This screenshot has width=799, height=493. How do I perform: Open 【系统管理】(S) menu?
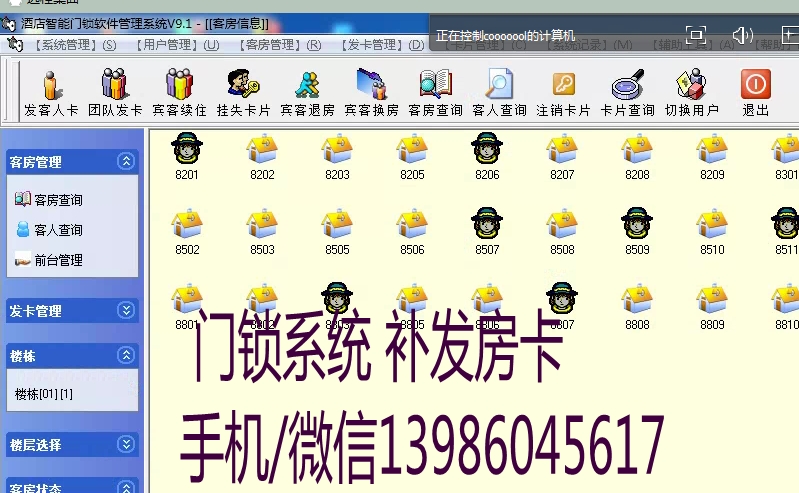75,45
